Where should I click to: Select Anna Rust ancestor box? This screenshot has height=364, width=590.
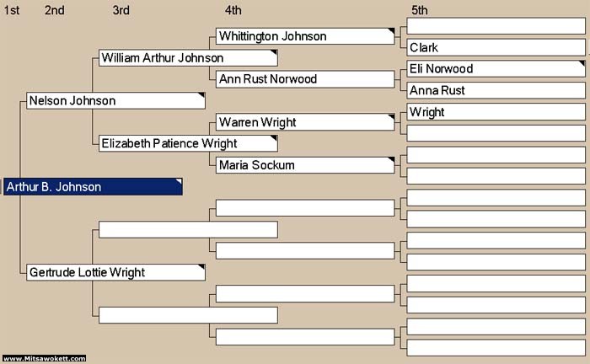point(496,90)
